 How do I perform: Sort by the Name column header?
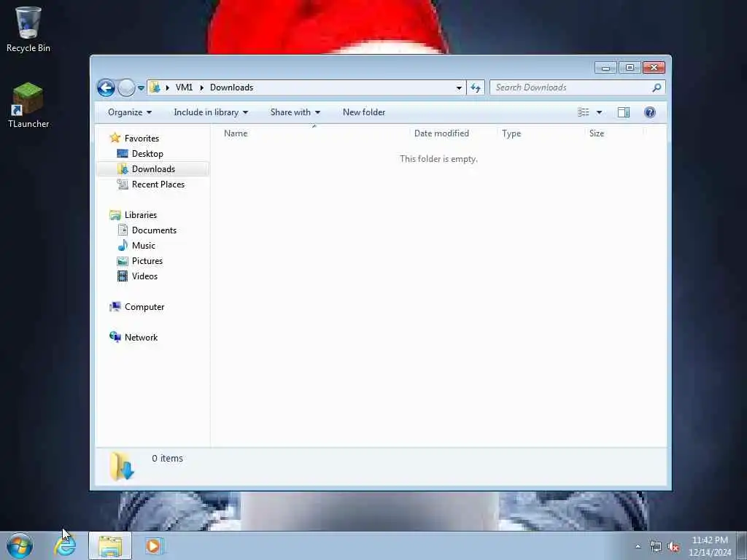click(x=314, y=133)
